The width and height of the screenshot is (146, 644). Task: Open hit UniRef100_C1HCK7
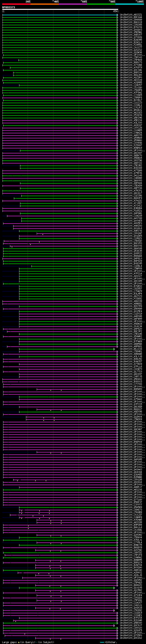131,603
